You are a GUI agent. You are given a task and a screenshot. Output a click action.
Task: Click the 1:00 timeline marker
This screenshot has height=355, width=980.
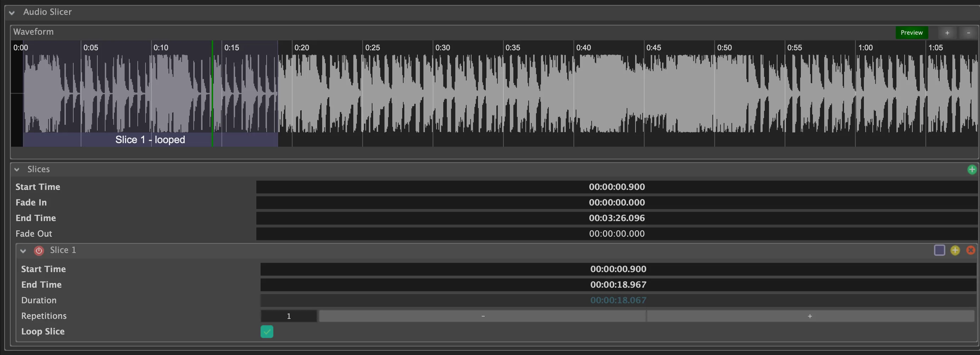[x=865, y=47]
